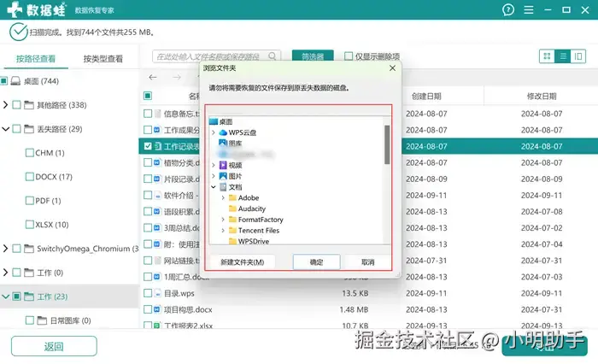Toggle select-all checkbox in file list header

pos(148,96)
